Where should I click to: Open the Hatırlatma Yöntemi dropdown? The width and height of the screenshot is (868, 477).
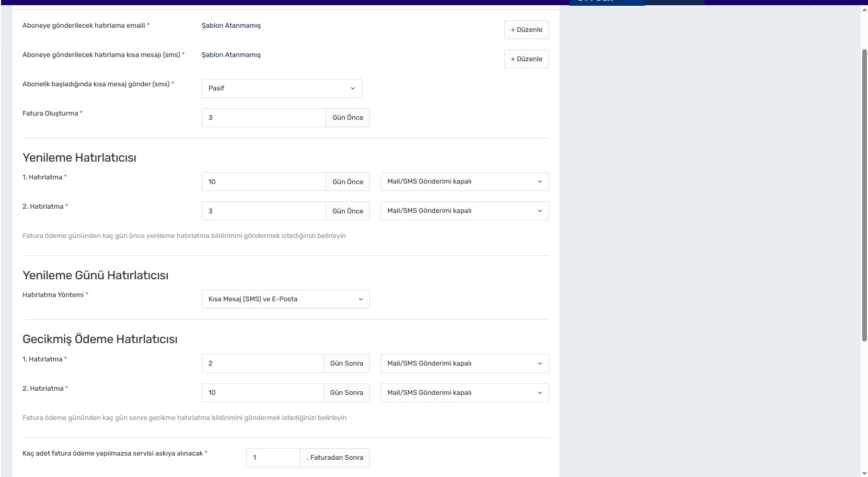coord(285,299)
